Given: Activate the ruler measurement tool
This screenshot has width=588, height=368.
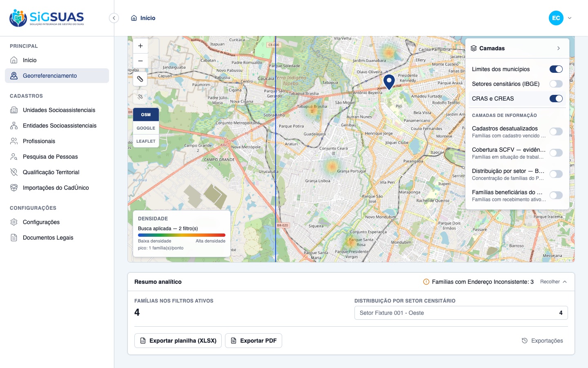Looking at the screenshot, I should coord(140,79).
